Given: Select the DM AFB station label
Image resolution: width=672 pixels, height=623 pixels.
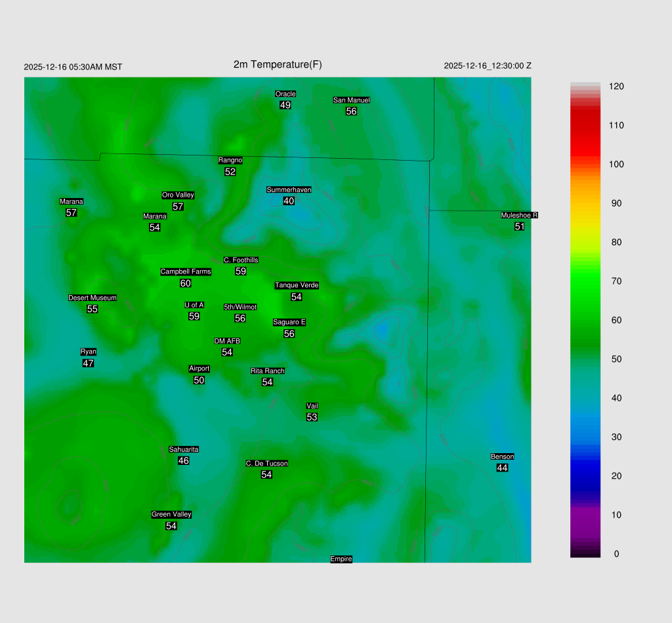Looking at the screenshot, I should 227,341.
